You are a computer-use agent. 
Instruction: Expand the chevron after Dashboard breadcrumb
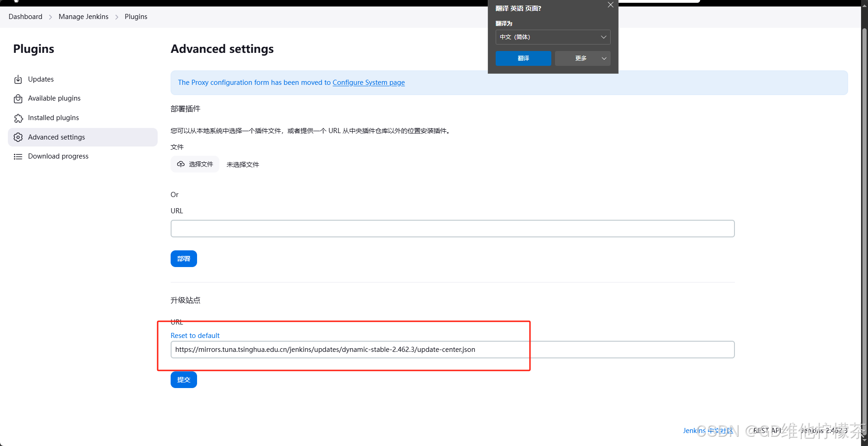click(x=51, y=17)
